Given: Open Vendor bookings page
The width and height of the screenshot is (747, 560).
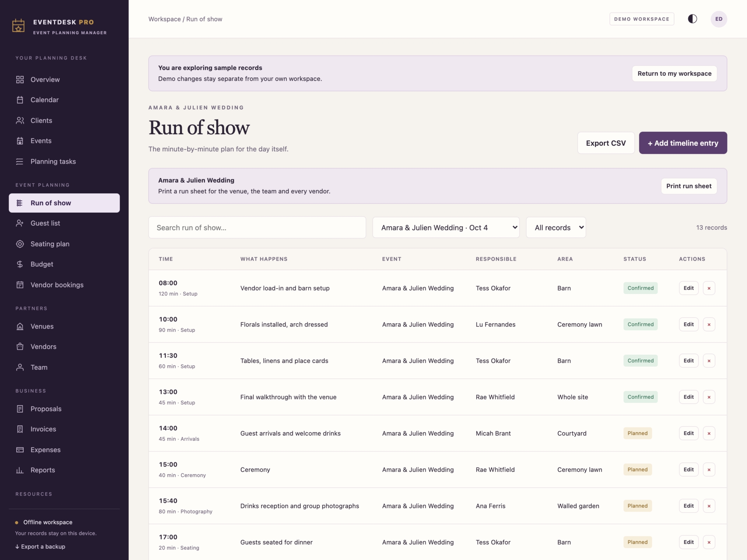Looking at the screenshot, I should click(x=64, y=285).
